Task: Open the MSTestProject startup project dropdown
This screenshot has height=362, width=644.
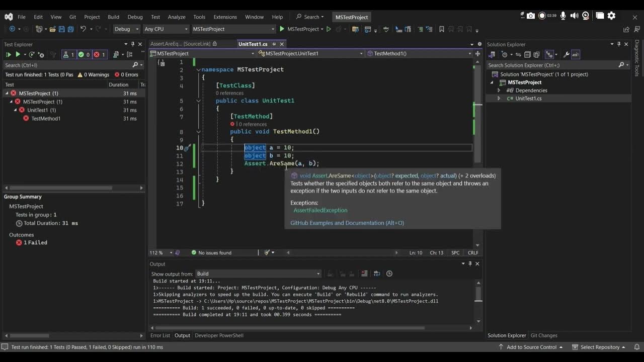Action: tap(233, 29)
